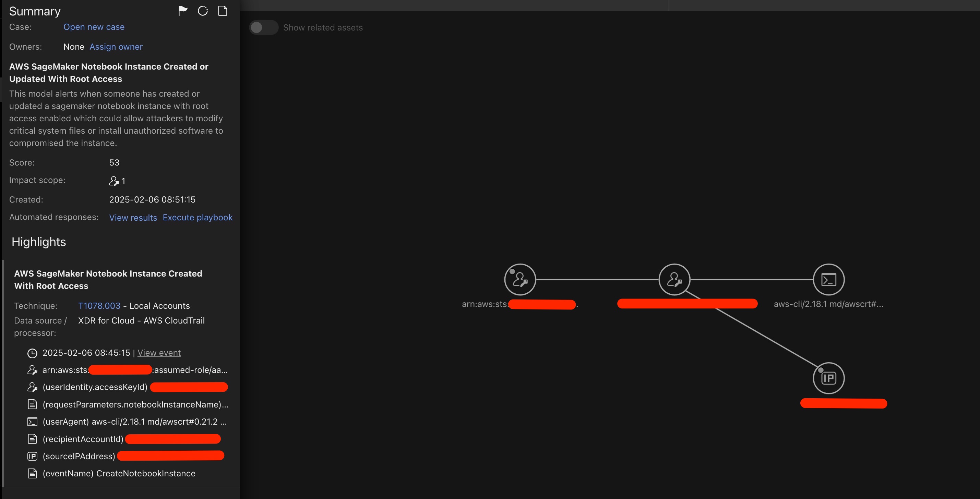Click the Summary panel heading

click(35, 11)
